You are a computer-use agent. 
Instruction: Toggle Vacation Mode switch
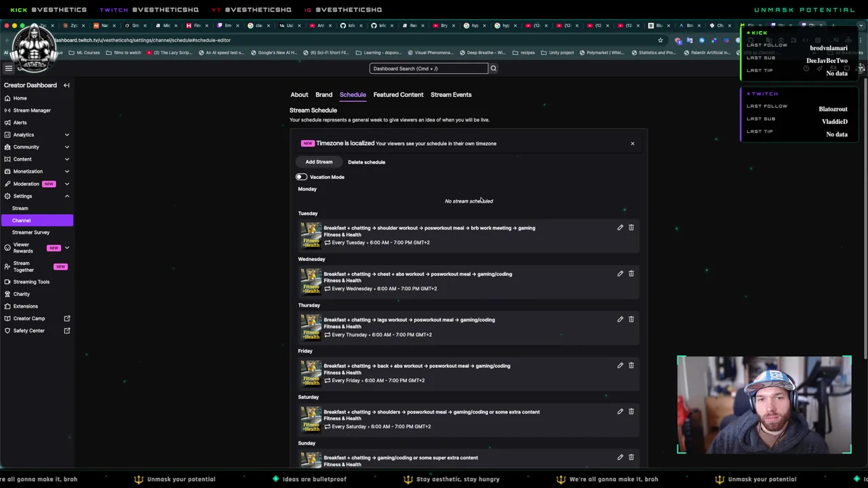301,177
